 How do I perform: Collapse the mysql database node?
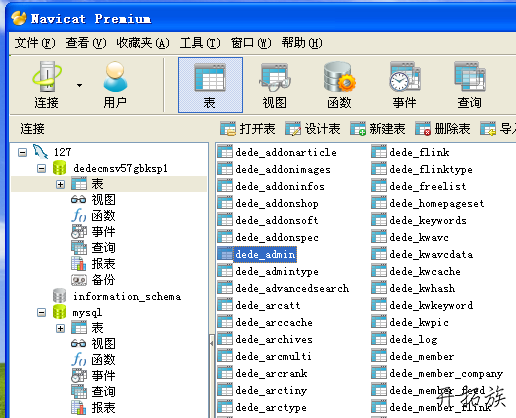tap(41, 312)
